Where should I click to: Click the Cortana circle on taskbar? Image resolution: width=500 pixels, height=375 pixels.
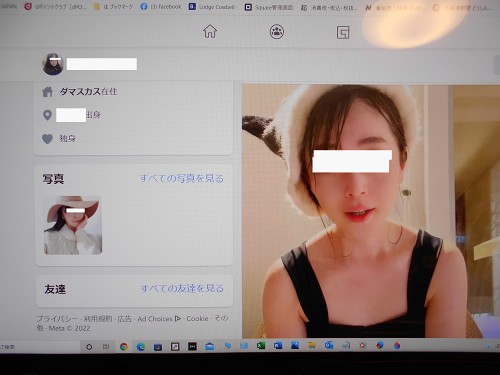(x=89, y=347)
